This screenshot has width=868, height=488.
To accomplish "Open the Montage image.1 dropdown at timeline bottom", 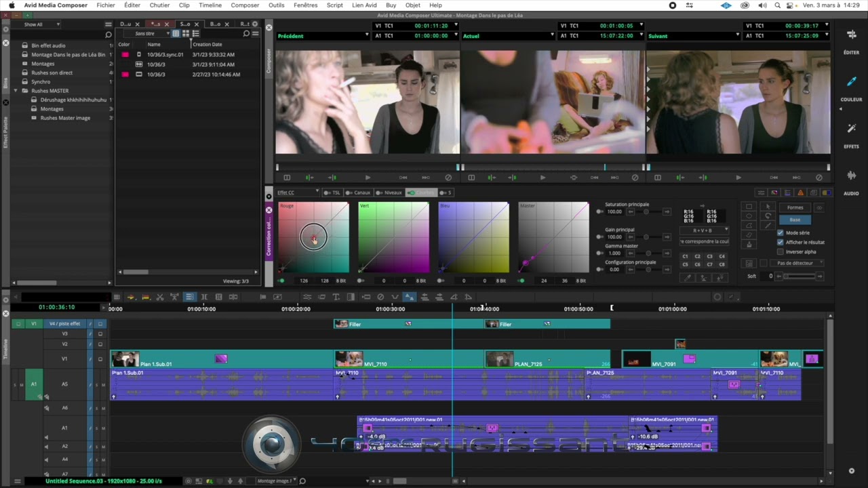I will tap(277, 481).
